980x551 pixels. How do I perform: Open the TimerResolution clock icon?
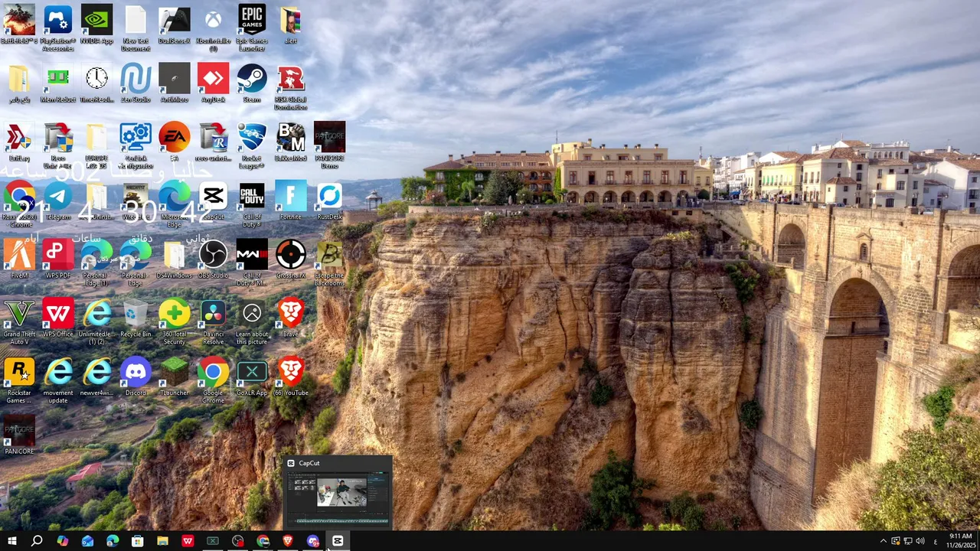[96, 84]
